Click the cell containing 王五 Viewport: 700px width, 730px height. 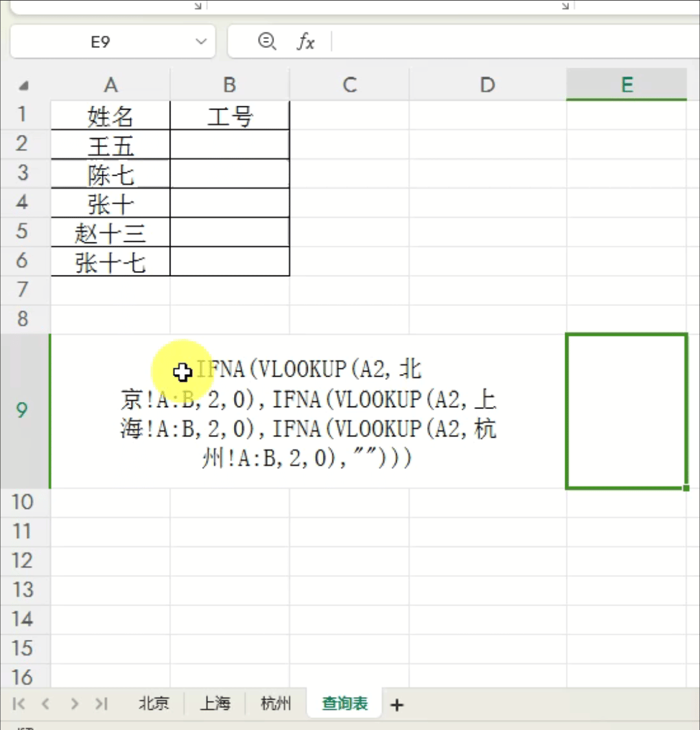click(x=111, y=145)
